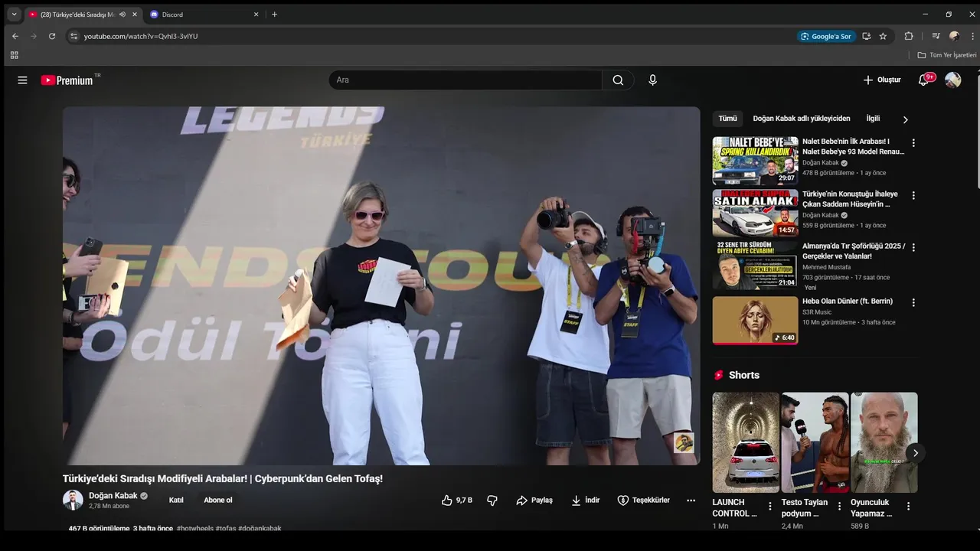The image size is (980, 551).
Task: Click the Abone ol subscribe button
Action: (218, 500)
